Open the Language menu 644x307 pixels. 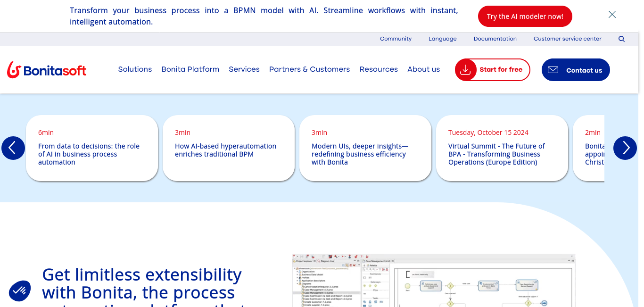click(x=442, y=39)
